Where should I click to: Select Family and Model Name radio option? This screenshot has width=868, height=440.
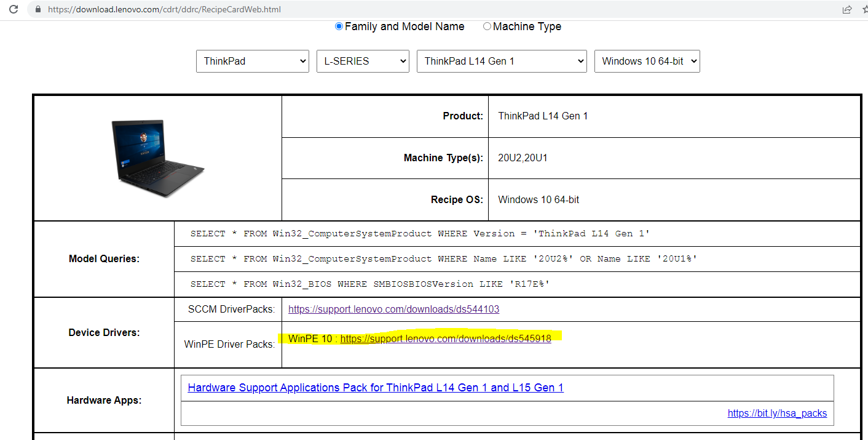339,26
